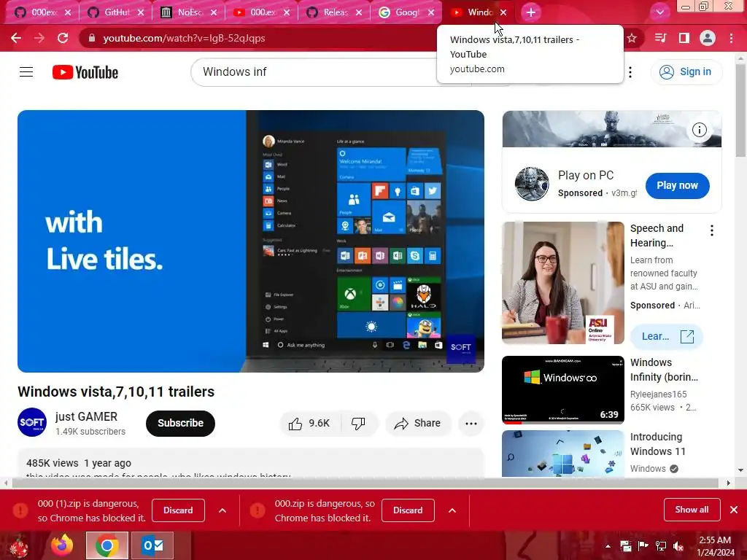Open the Introducing Windows 11 thumbnail
Image resolution: width=747 pixels, height=560 pixels.
562,454
